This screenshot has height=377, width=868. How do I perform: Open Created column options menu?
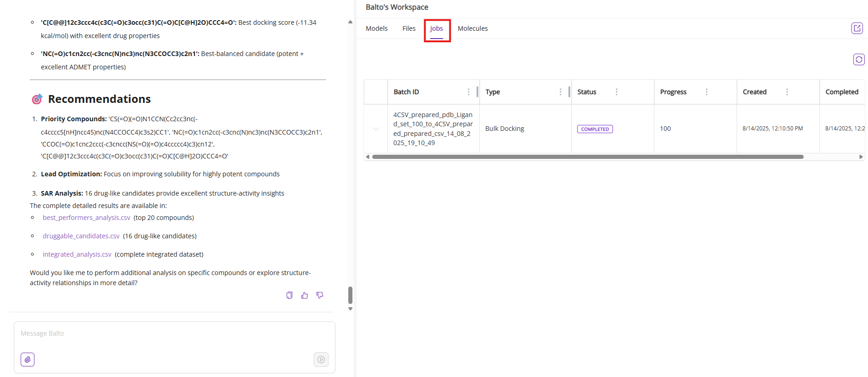787,92
